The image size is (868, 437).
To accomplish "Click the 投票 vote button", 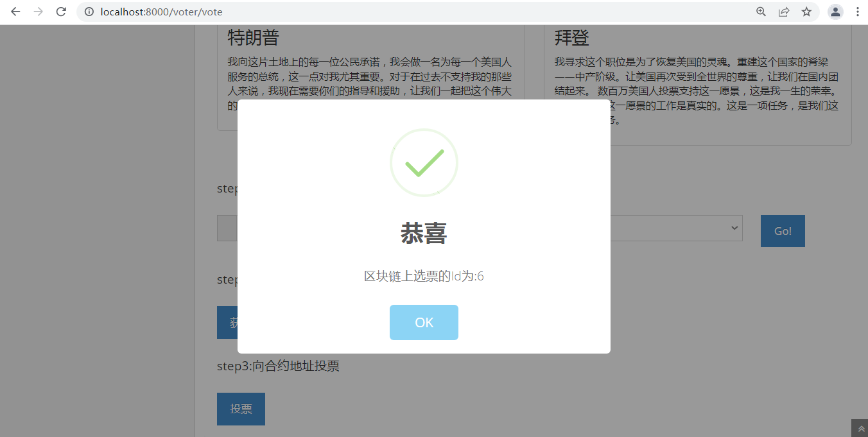I will point(241,409).
